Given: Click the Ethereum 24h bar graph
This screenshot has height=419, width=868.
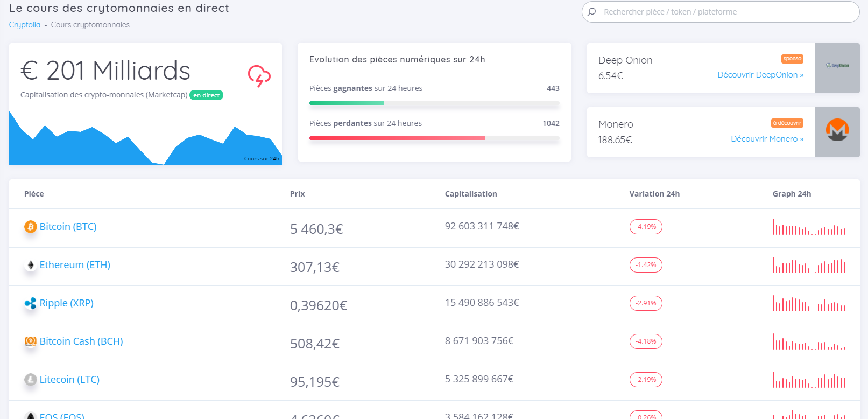Looking at the screenshot, I should (x=809, y=265).
